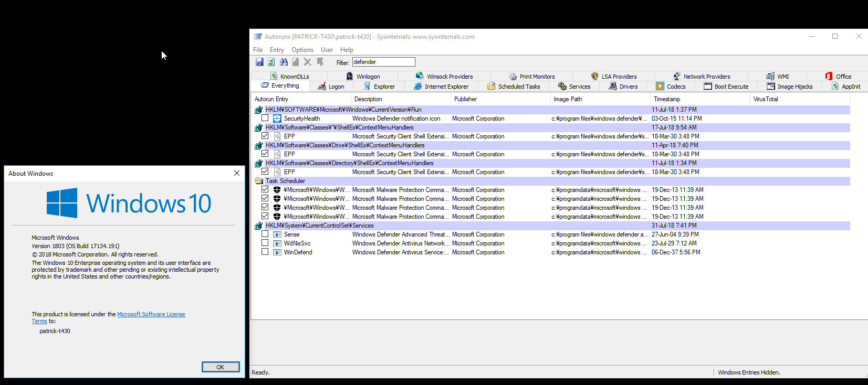
Task: Open the Entry menu
Action: point(277,50)
